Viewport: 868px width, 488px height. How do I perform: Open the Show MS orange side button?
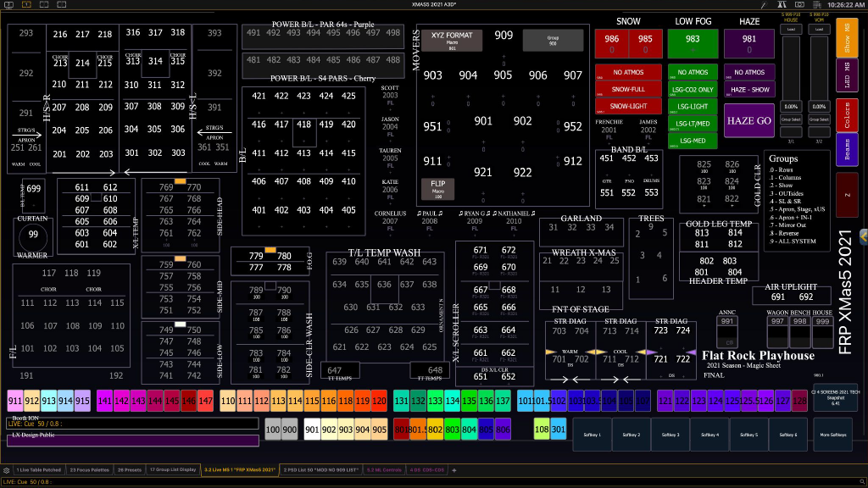tap(847, 37)
